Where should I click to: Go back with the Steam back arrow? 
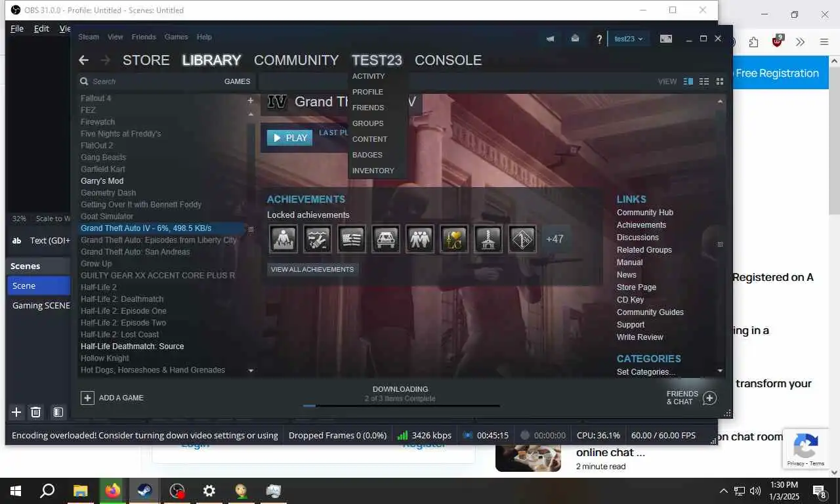coord(83,60)
